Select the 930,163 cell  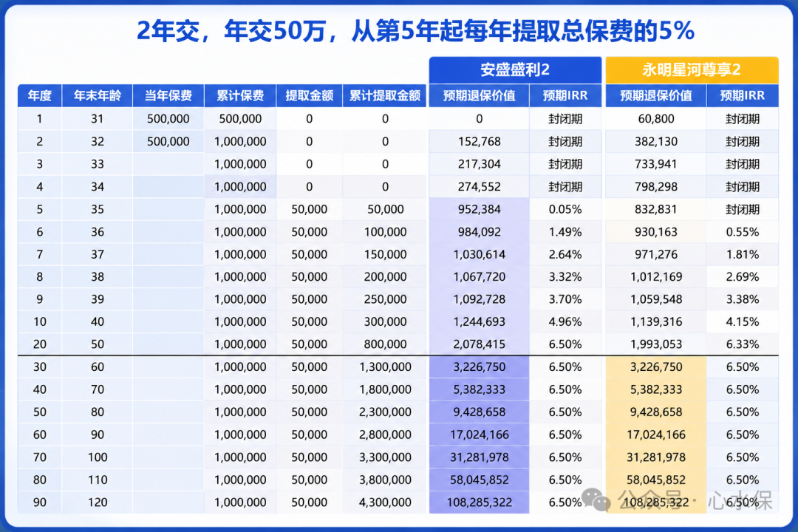(x=656, y=232)
